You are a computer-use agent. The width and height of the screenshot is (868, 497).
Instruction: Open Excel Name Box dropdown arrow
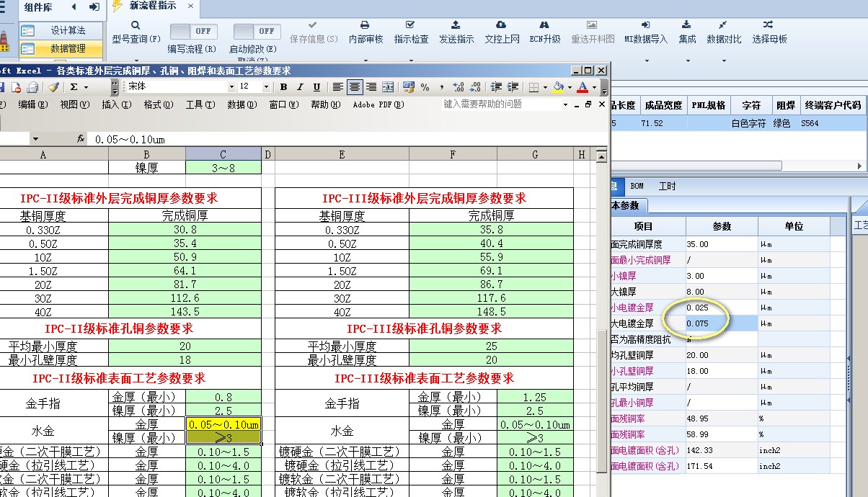[x=35, y=138]
